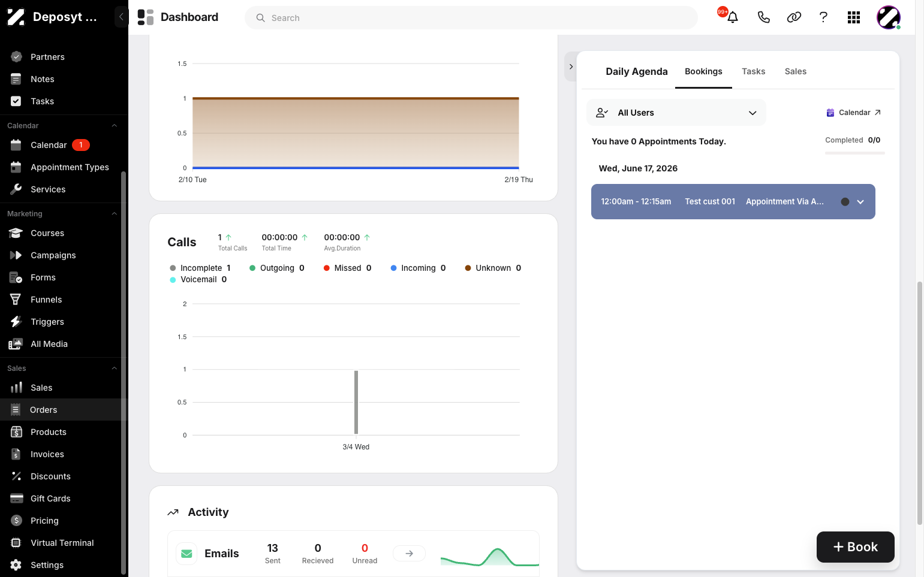
Task: Collapse the Sales sidebar section
Action: (x=115, y=368)
